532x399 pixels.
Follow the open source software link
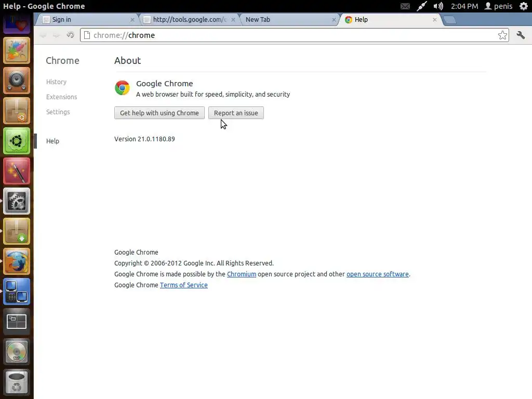click(x=377, y=274)
